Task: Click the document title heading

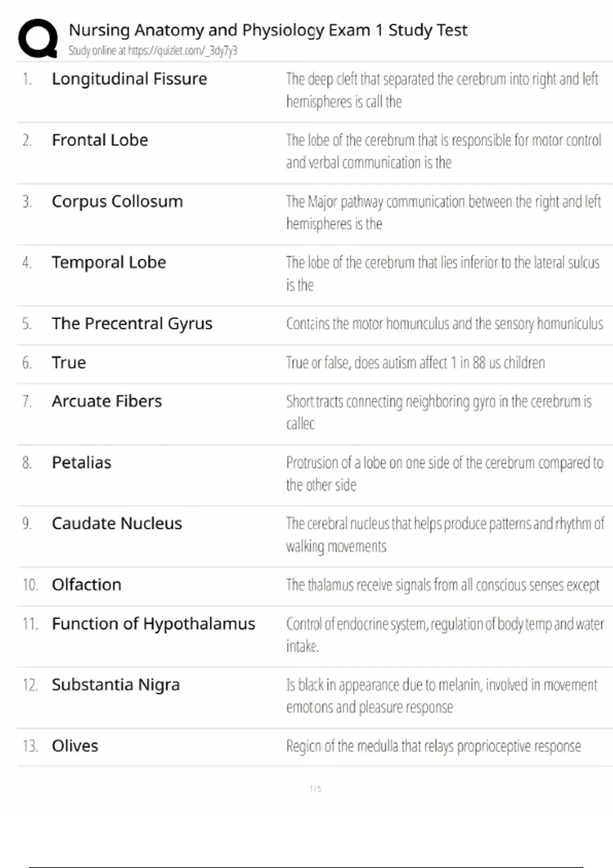Action: coord(268,30)
